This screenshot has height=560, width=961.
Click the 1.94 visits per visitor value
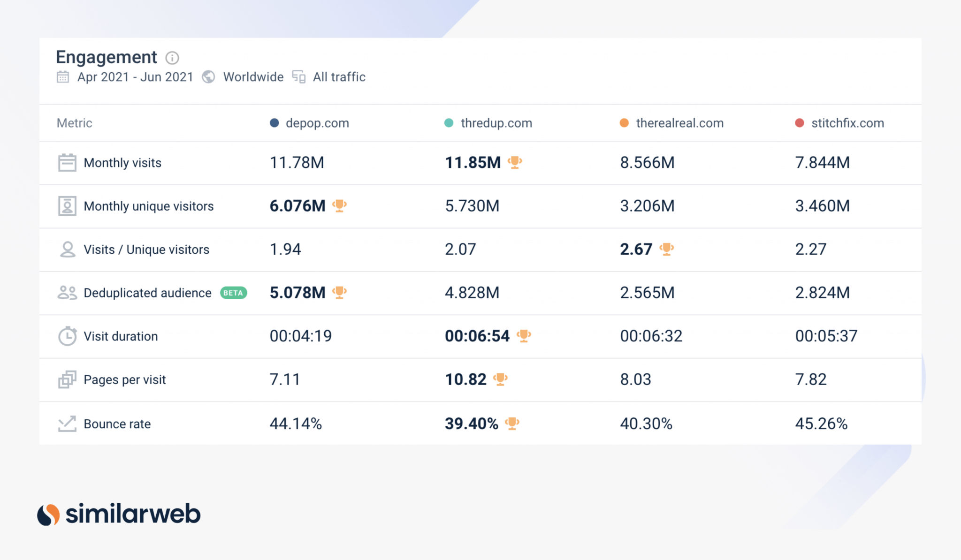pos(285,249)
